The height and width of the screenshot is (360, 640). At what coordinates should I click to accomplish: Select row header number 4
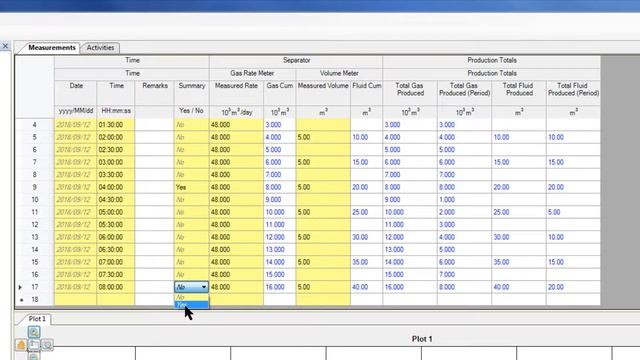[35, 125]
